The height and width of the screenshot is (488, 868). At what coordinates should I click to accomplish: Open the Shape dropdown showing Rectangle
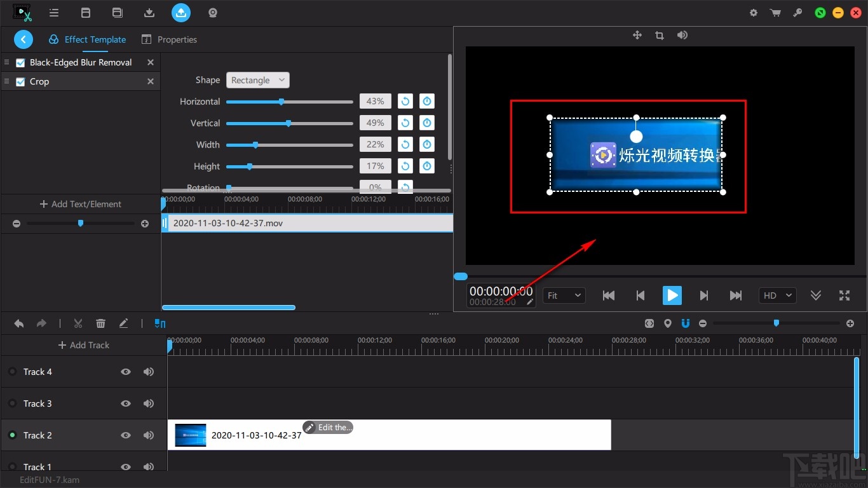tap(258, 80)
